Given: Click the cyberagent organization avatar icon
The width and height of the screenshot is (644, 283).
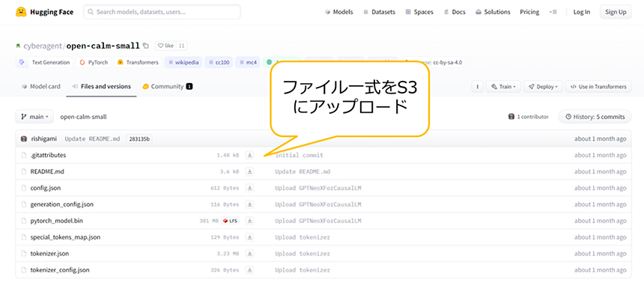Looking at the screenshot, I should tap(18, 46).
